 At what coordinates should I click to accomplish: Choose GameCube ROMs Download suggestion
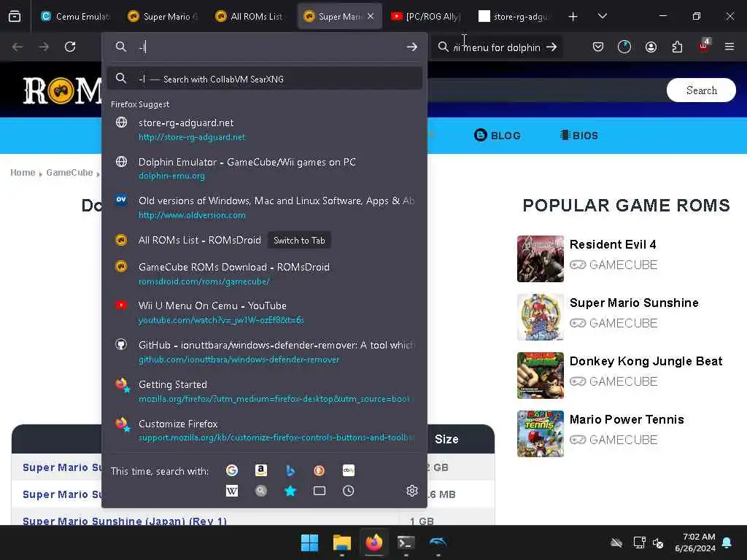click(264, 273)
